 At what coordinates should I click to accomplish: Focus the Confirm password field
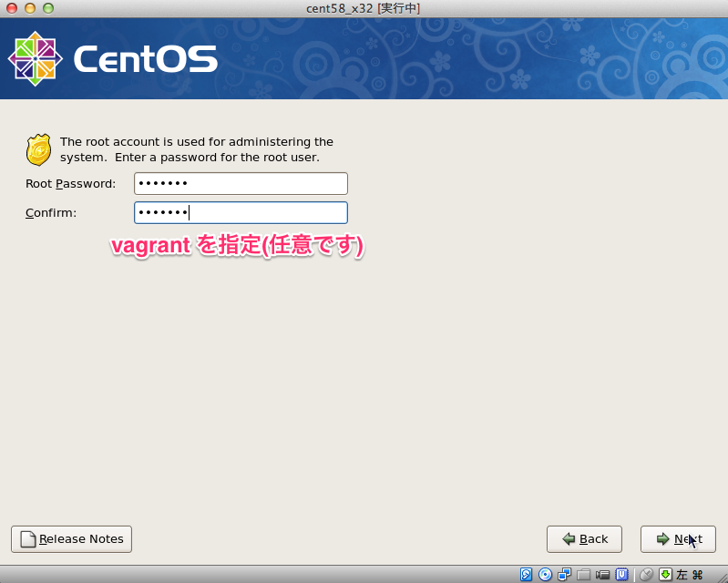[x=241, y=212]
